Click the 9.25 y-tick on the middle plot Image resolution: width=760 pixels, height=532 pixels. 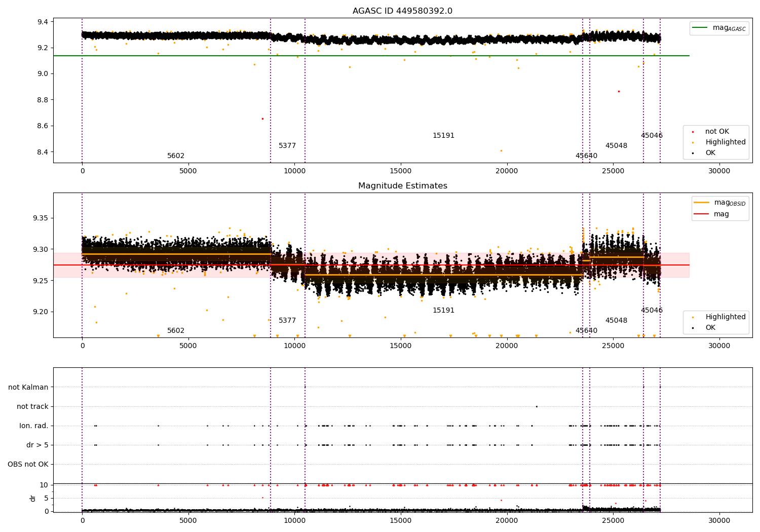(x=41, y=281)
